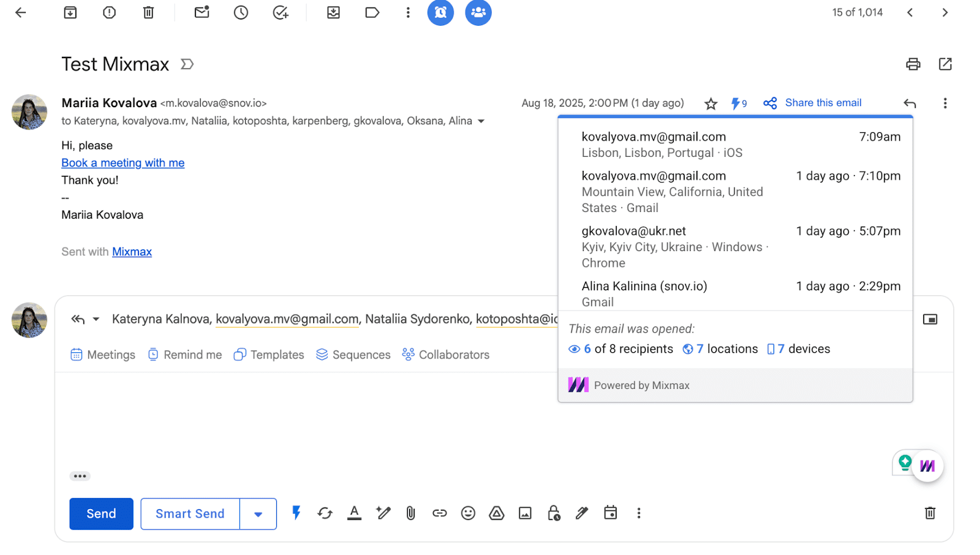980x555 pixels.
Task: Open the Smart Send dropdown arrow
Action: [258, 514]
